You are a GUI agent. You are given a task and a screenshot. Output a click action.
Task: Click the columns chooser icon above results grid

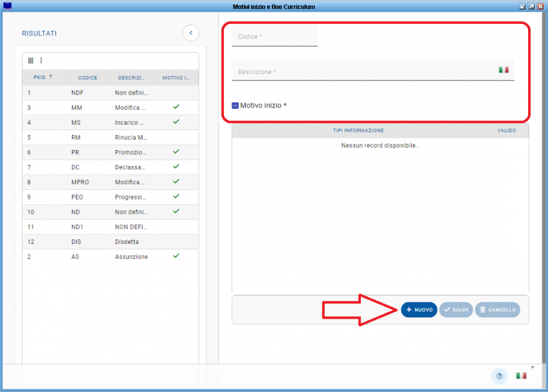[x=31, y=60]
